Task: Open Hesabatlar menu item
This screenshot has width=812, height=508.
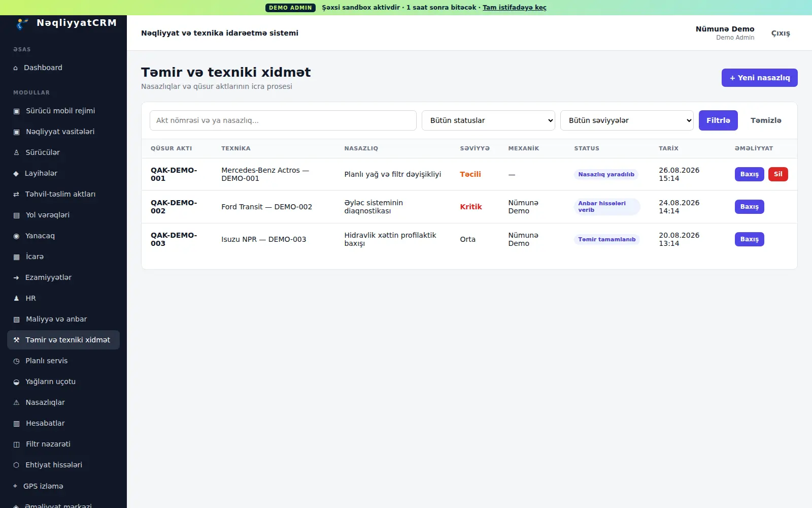Action: coord(63,423)
